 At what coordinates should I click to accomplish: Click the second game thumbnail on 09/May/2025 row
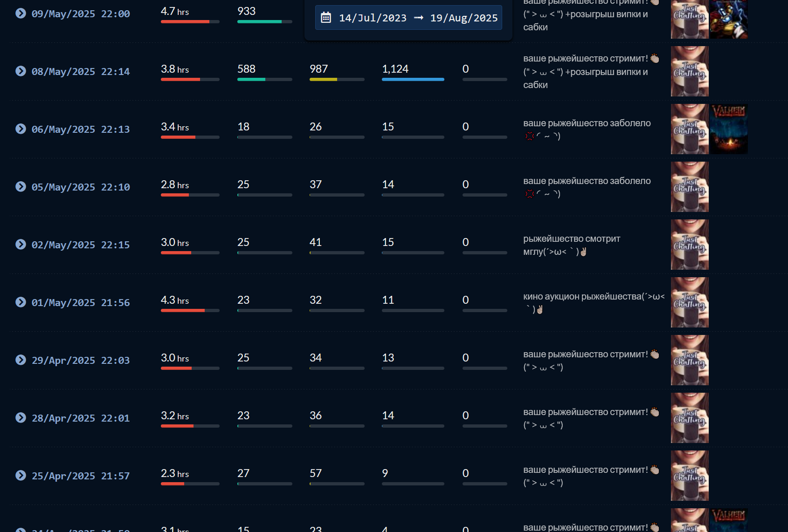(729, 19)
